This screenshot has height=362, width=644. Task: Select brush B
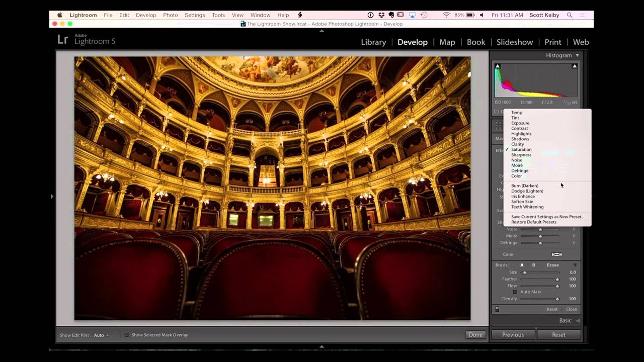coord(534,265)
